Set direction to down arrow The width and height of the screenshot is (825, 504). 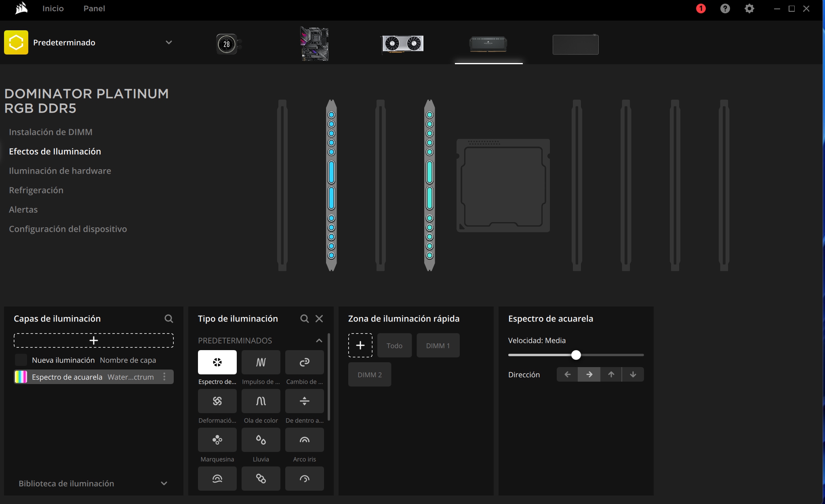(633, 374)
